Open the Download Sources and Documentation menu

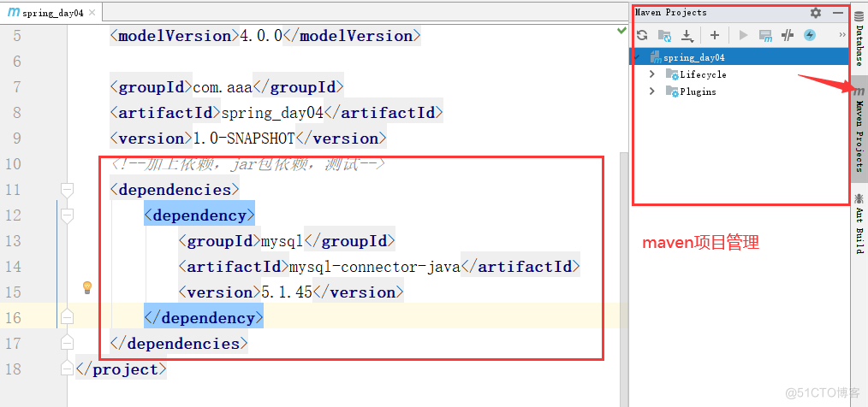point(687,35)
